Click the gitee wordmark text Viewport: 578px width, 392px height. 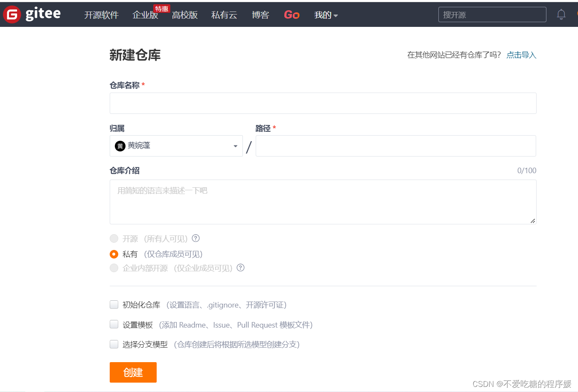coord(43,14)
